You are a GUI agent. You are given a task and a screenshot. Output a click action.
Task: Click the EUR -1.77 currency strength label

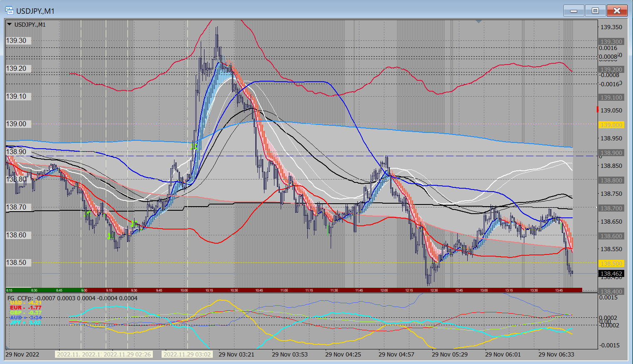(x=26, y=308)
